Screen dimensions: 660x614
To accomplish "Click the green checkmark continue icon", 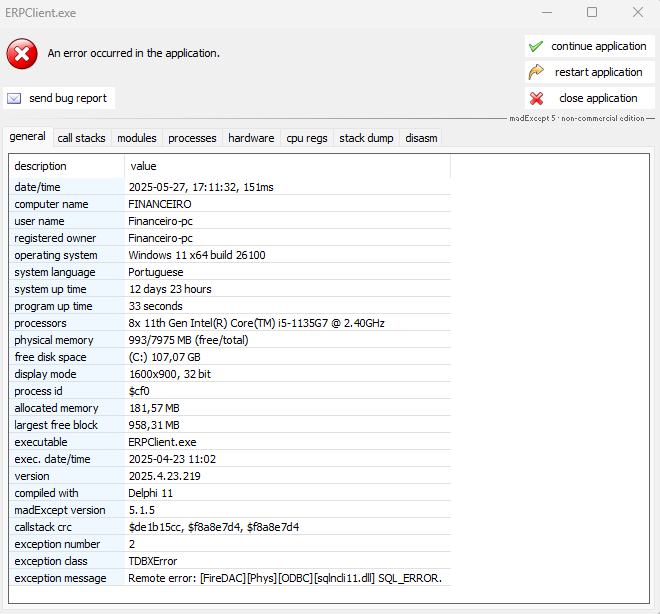I will [x=536, y=46].
